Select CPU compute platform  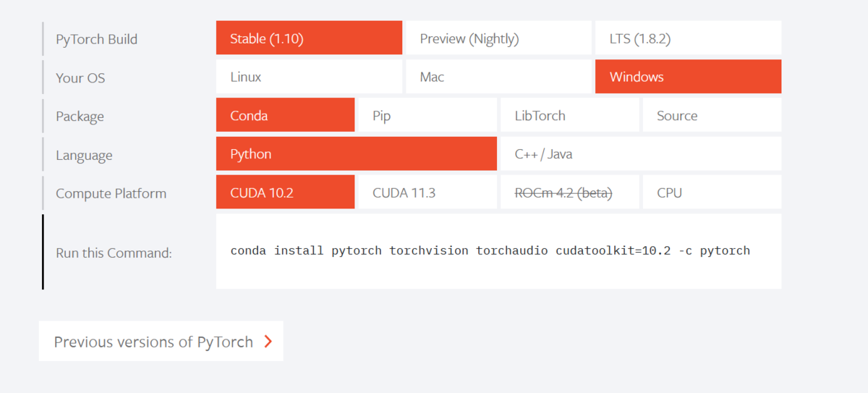tap(712, 192)
